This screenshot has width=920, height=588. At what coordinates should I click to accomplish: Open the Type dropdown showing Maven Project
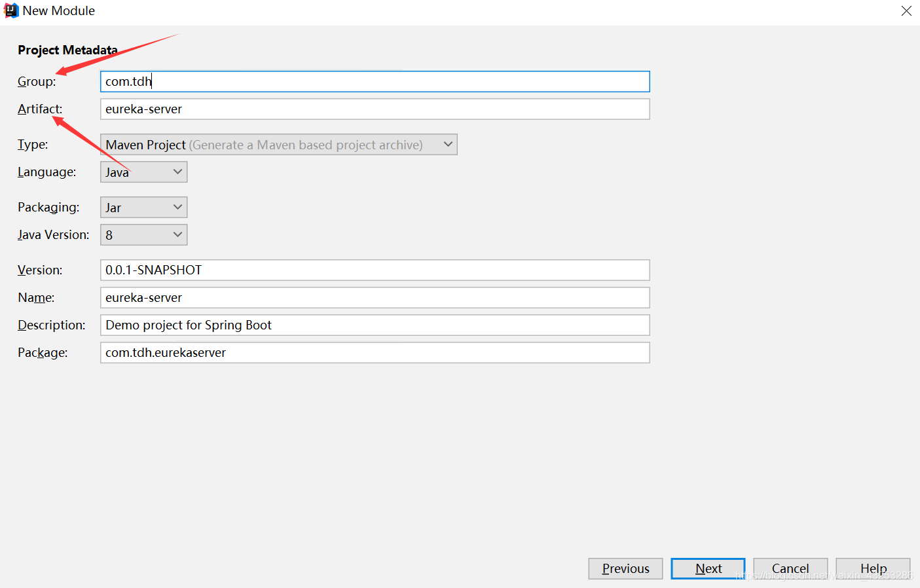(x=278, y=145)
